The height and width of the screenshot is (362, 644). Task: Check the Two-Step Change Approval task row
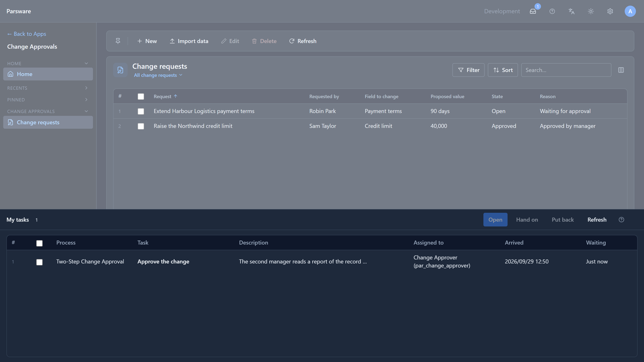coord(39,262)
